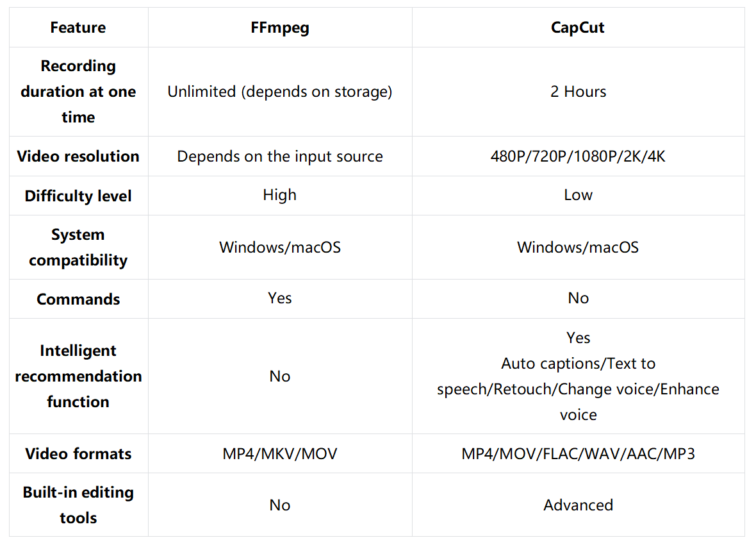The height and width of the screenshot is (538, 756).
Task: Click the Commands row label
Action: click(78, 299)
